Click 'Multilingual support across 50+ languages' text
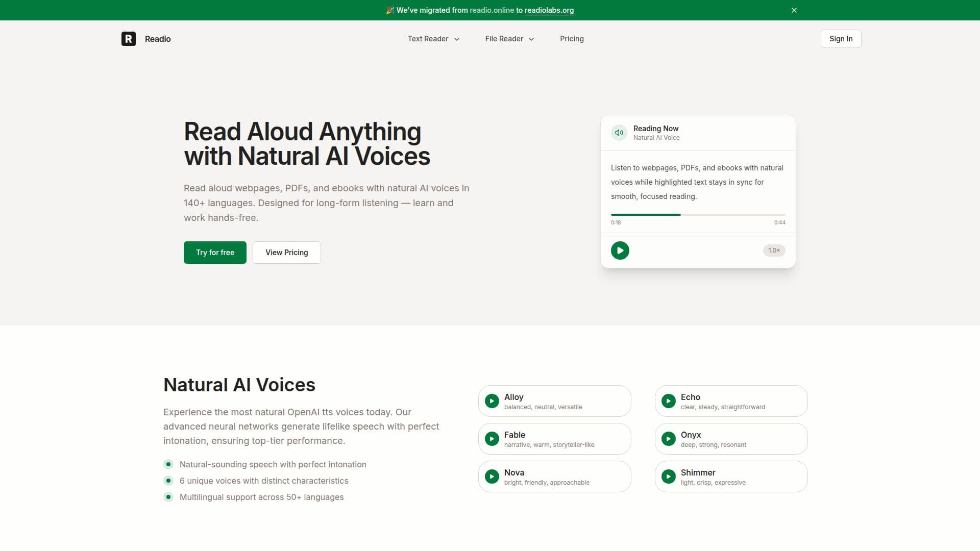The image size is (980, 551). (261, 497)
